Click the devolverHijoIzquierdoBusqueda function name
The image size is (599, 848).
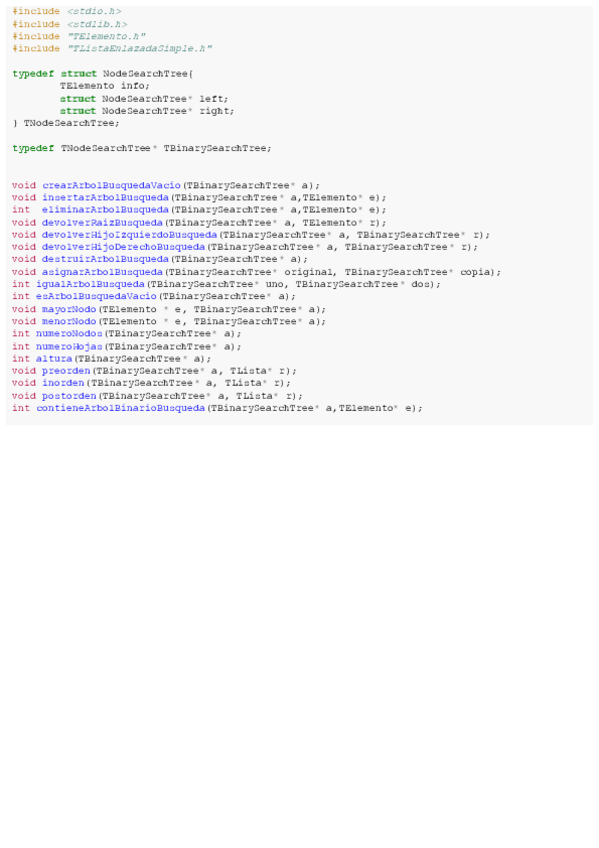coord(130,235)
